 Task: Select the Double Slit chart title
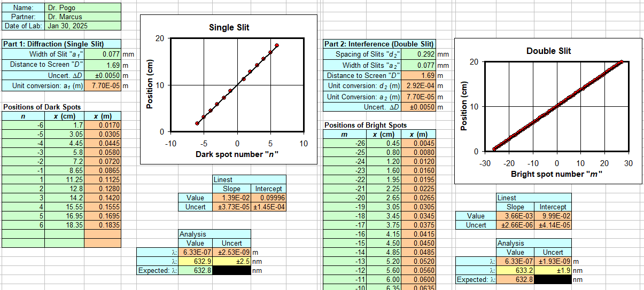548,51
